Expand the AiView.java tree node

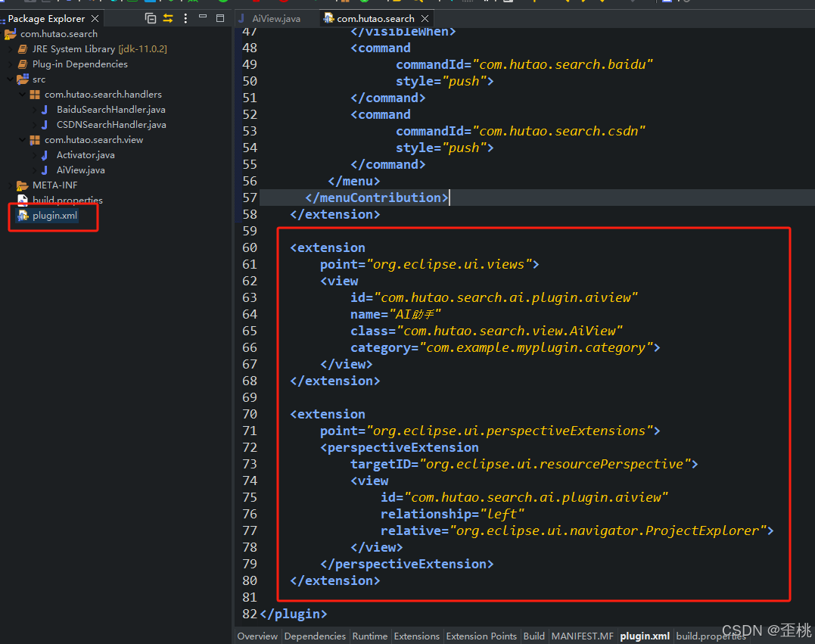(34, 170)
